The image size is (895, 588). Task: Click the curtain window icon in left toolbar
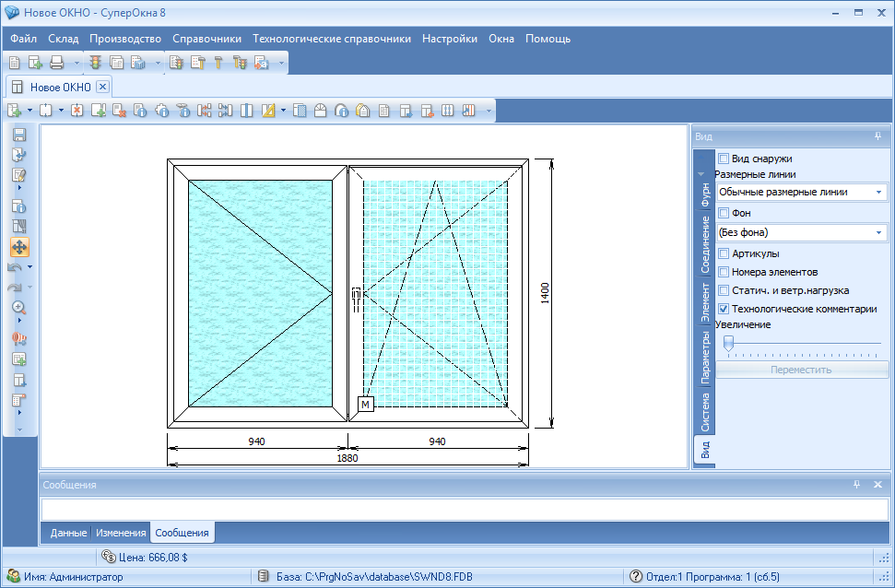(x=19, y=227)
